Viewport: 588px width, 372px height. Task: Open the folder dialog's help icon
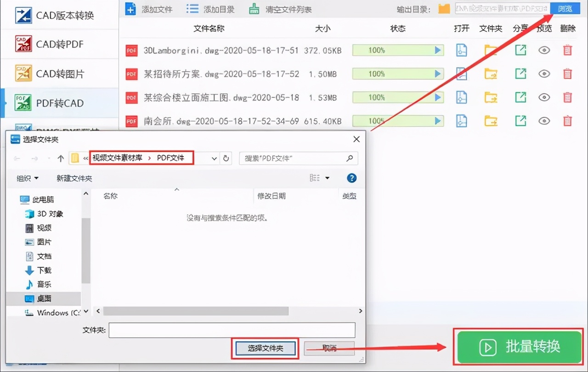click(352, 178)
